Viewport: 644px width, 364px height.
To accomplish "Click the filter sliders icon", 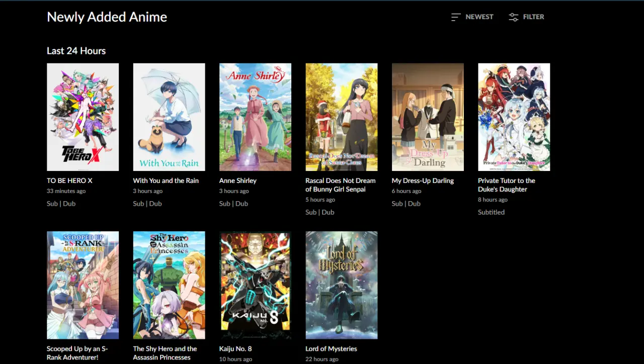I will point(513,17).
